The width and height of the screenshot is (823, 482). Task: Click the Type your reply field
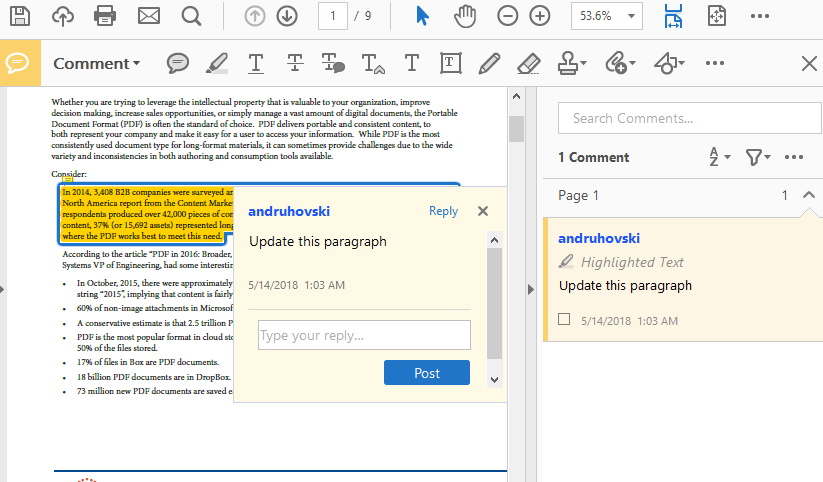point(364,335)
